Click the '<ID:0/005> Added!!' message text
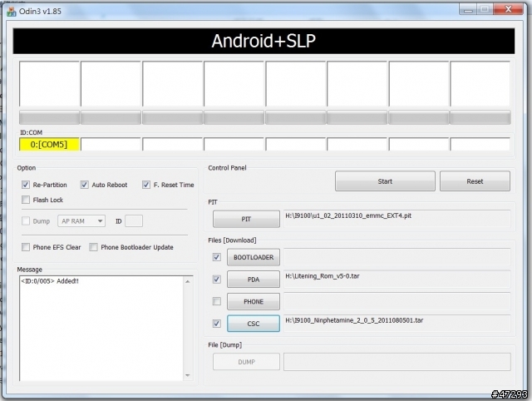Screen dimensions: 532x401 click(50, 281)
